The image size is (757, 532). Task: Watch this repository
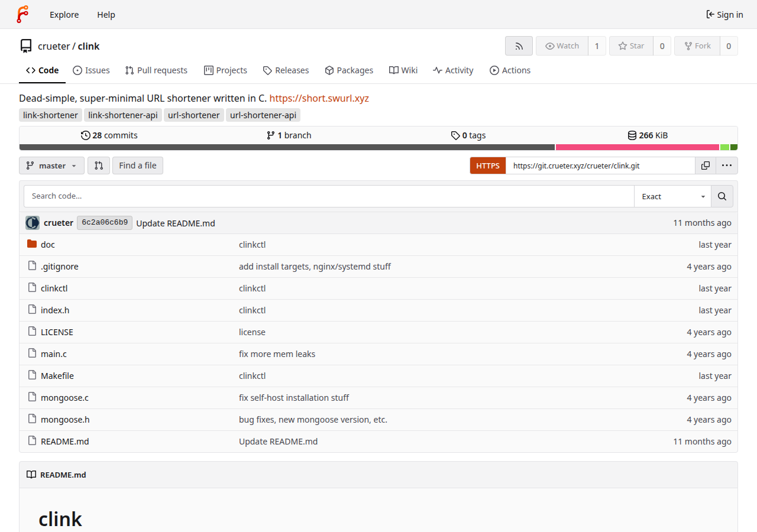pos(562,46)
